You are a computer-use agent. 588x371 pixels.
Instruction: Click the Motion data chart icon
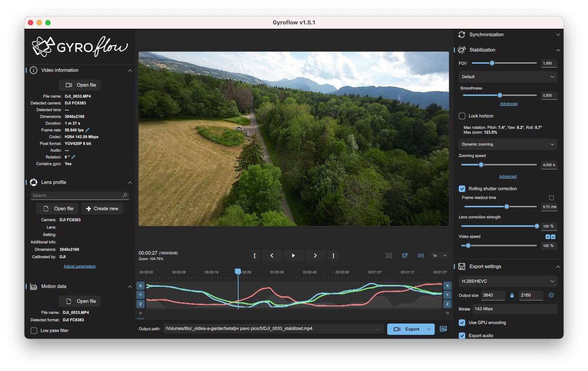[x=34, y=287]
